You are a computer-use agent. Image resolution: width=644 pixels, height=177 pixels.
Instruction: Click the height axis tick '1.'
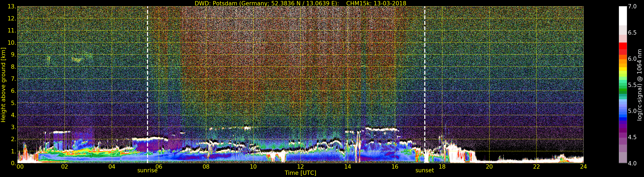point(14,151)
